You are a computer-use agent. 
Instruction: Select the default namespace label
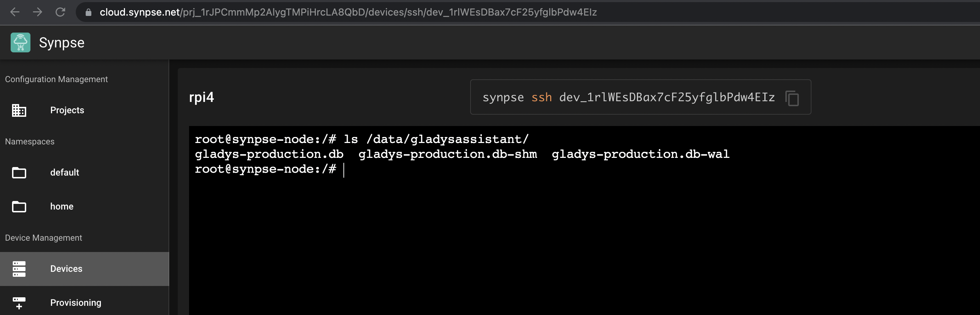pyautogui.click(x=64, y=173)
